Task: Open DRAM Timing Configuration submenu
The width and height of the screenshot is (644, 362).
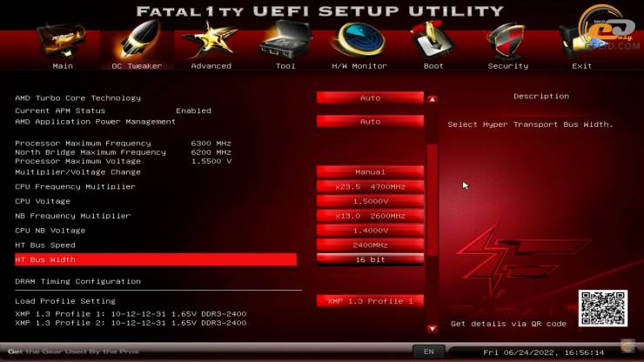Action: click(77, 281)
